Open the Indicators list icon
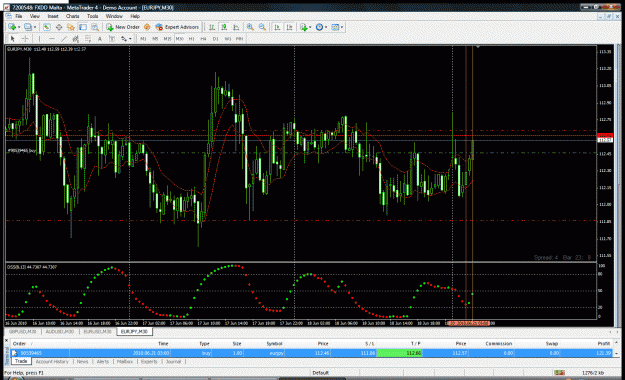The height and width of the screenshot is (380, 625). [x=304, y=27]
